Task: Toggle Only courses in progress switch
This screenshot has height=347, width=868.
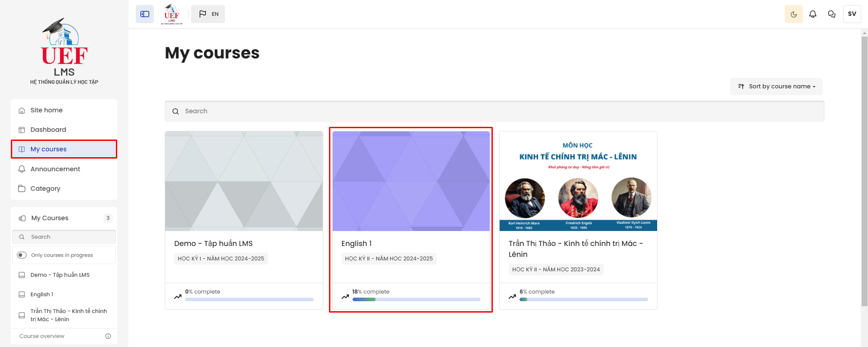Action: click(x=22, y=255)
